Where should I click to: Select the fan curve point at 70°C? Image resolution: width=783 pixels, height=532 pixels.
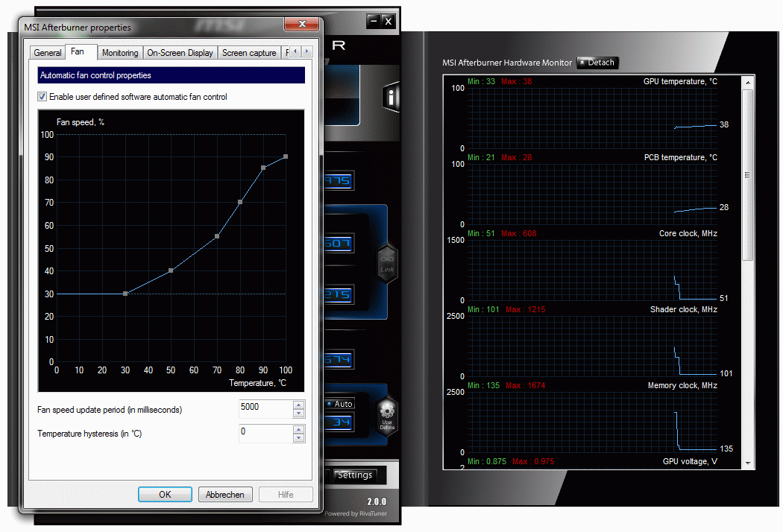217,236
